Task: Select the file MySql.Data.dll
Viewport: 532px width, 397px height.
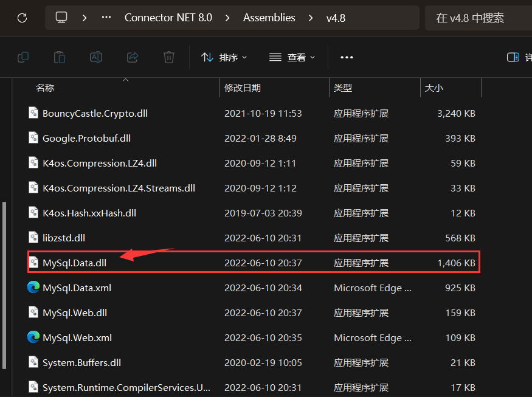Action: (74, 263)
